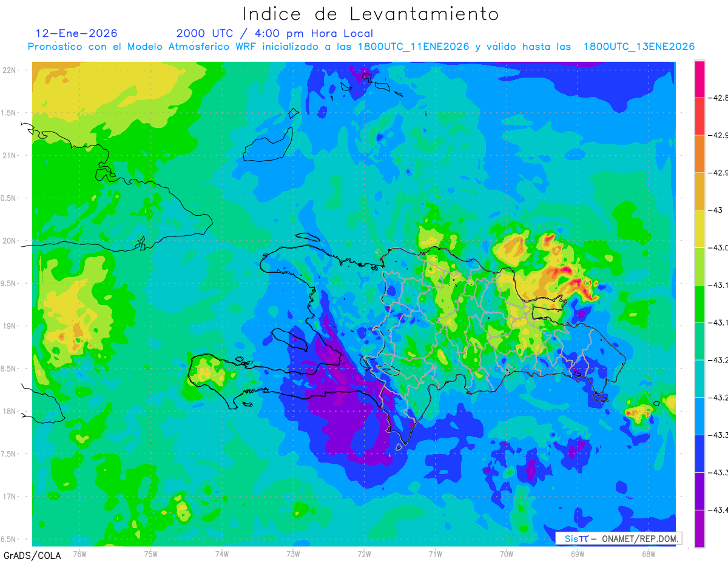Click the 68W longitude label
The height and width of the screenshot is (562, 728).
[649, 554]
